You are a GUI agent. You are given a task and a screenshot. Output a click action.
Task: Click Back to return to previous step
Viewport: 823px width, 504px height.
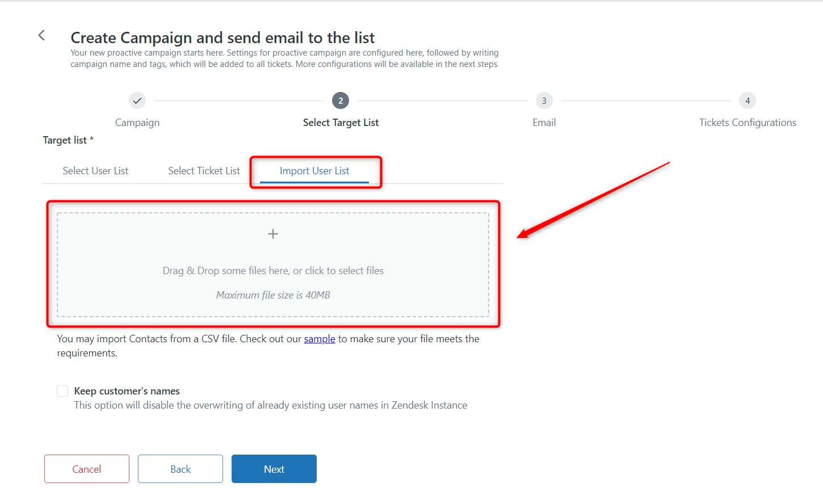[x=180, y=469]
